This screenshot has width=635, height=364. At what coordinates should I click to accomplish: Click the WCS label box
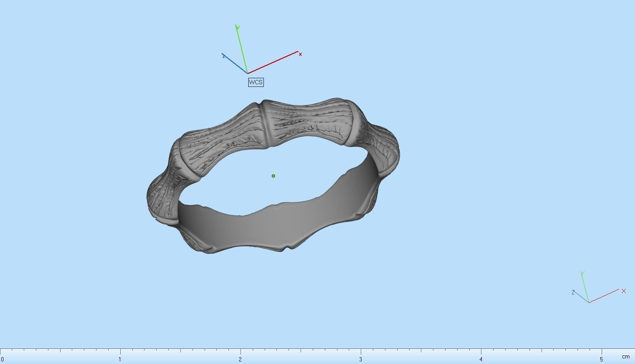pyautogui.click(x=256, y=82)
